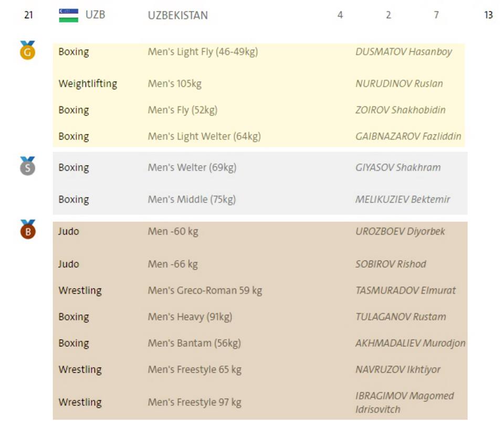Image resolution: width=504 pixels, height=436 pixels.
Task: Select the Men's Greco-Roman 59 kg event
Action: click(x=205, y=290)
